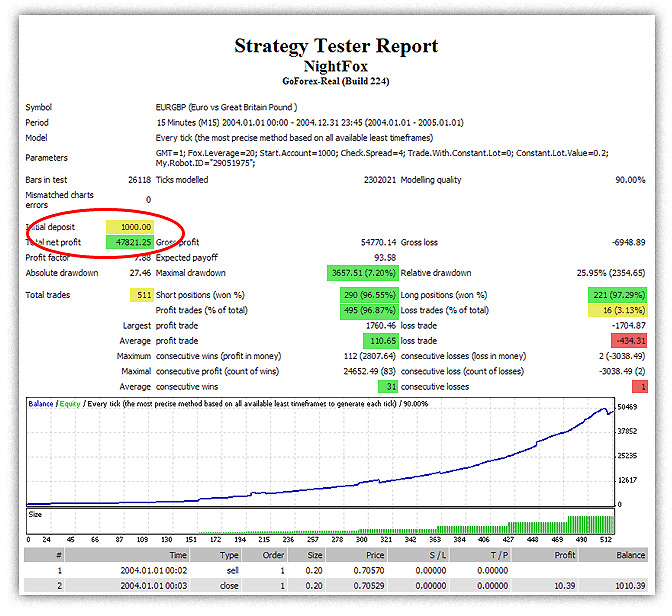Click the 'Strategy Tester Report' heading
The height and width of the screenshot is (616, 672).
336,46
